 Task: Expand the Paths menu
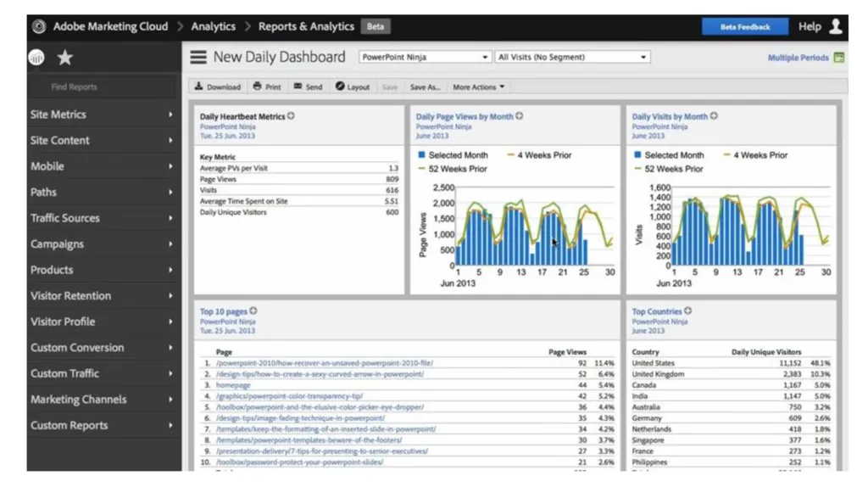coord(103,193)
